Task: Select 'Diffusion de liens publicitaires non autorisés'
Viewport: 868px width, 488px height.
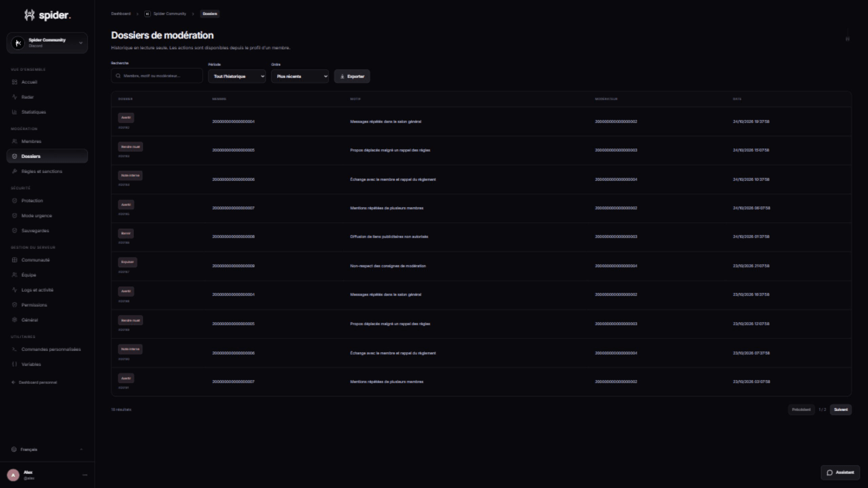Action: tap(389, 237)
